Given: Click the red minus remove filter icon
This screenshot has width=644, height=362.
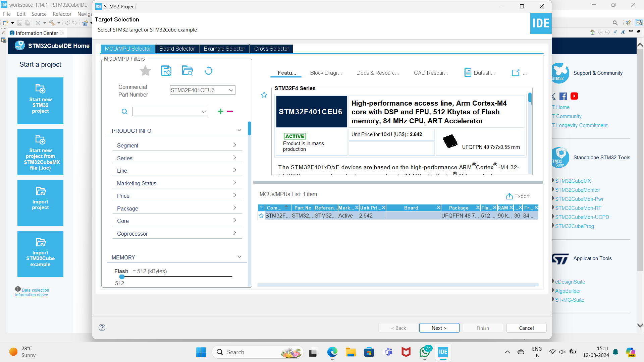Looking at the screenshot, I should 230,112.
